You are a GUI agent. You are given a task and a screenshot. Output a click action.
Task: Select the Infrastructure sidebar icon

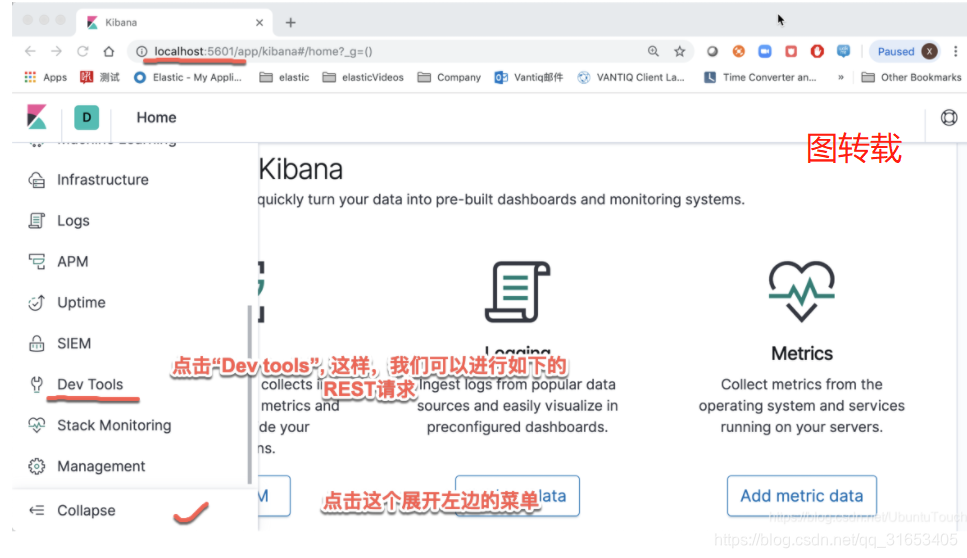coord(36,180)
